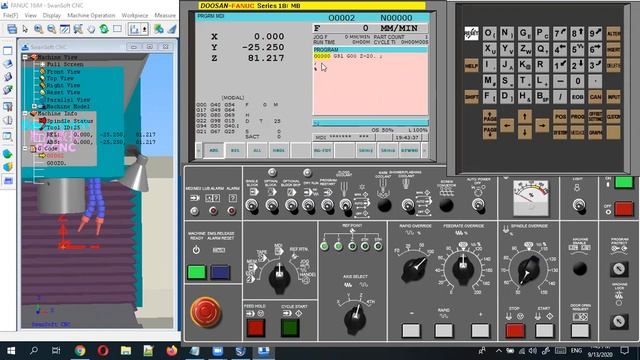The height and width of the screenshot is (360, 640).
Task: Open Firefox from the Windows taskbar
Action: [171, 351]
